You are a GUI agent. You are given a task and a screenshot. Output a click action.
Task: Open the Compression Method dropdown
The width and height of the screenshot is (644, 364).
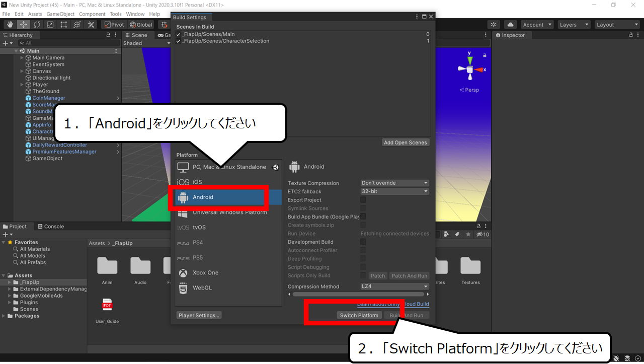point(395,286)
